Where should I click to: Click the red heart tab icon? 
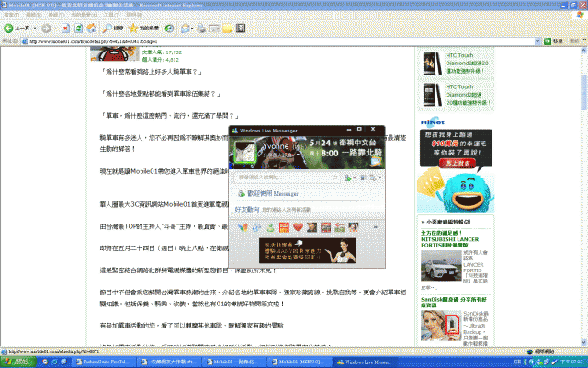[298, 227]
